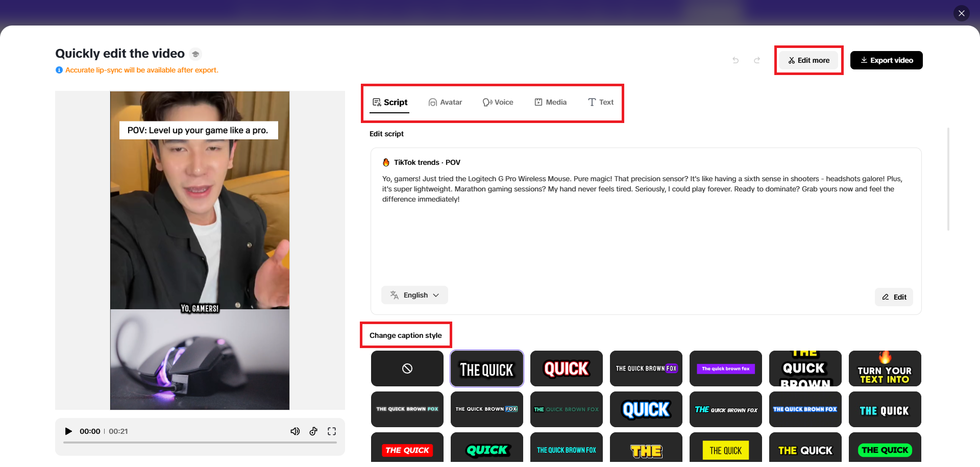Select the no-caption style option

click(407, 368)
